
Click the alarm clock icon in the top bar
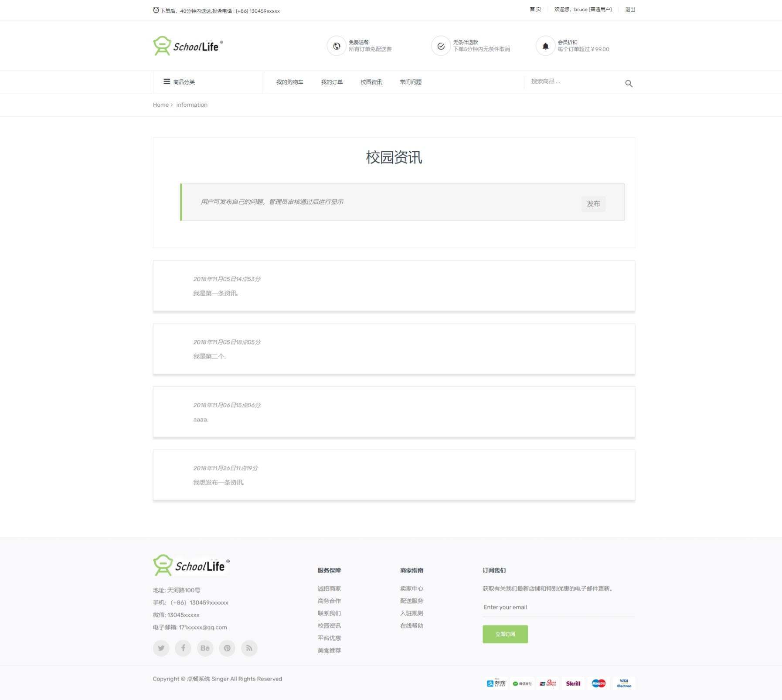coord(156,10)
